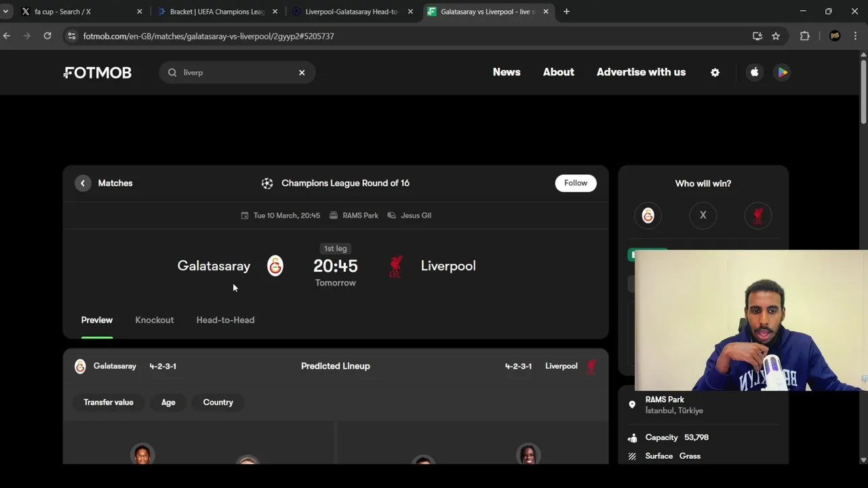Click the 'Jesus Gil' referee text
Viewport: 868px width, 488px height.
point(416,216)
